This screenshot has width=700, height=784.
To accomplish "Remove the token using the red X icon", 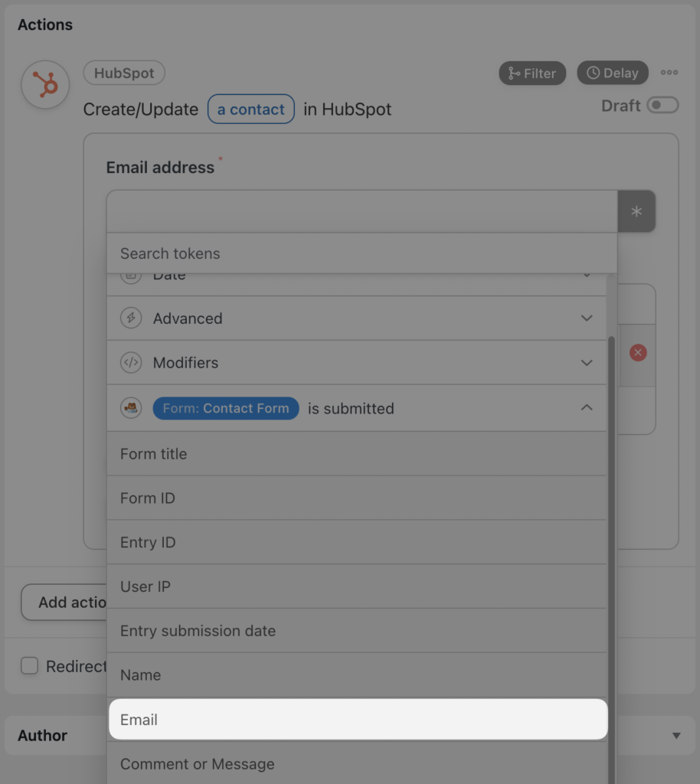I will 639,352.
